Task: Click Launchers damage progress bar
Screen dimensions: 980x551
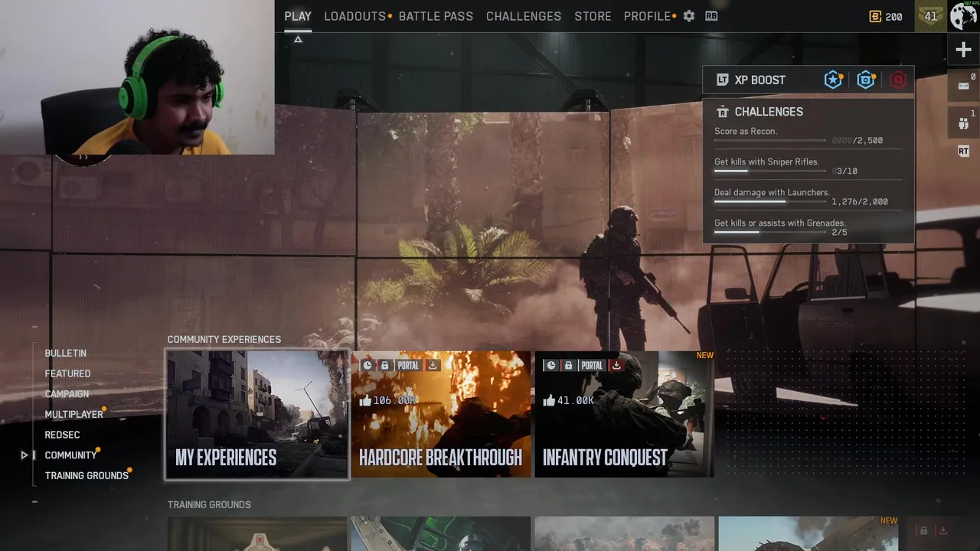Action: click(x=770, y=202)
